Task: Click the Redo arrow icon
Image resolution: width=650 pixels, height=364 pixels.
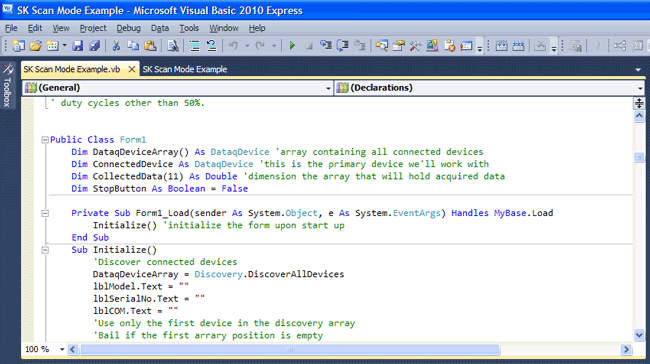Action: click(x=260, y=46)
